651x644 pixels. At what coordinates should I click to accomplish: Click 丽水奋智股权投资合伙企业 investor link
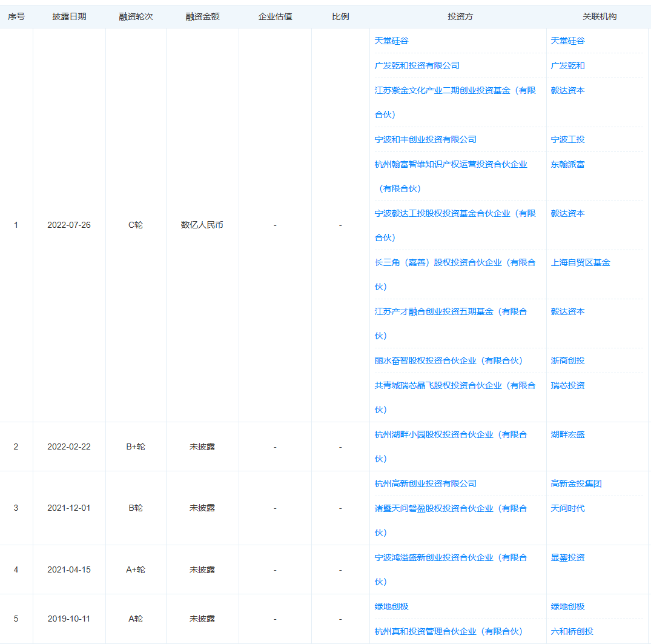tap(448, 360)
